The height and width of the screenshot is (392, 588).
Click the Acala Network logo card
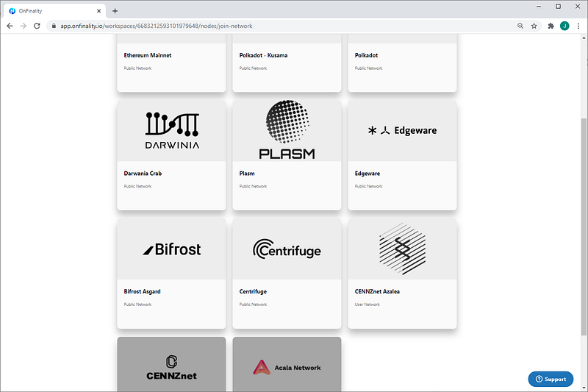(287, 364)
